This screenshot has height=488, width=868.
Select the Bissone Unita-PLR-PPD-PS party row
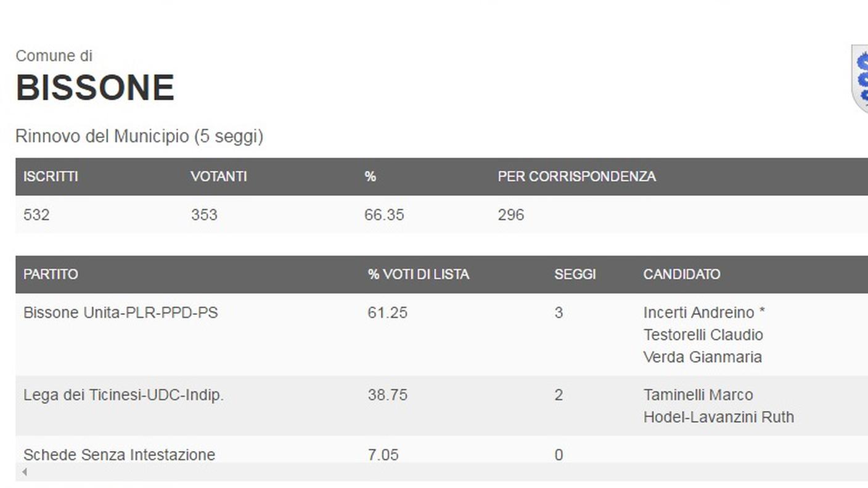pos(441,335)
